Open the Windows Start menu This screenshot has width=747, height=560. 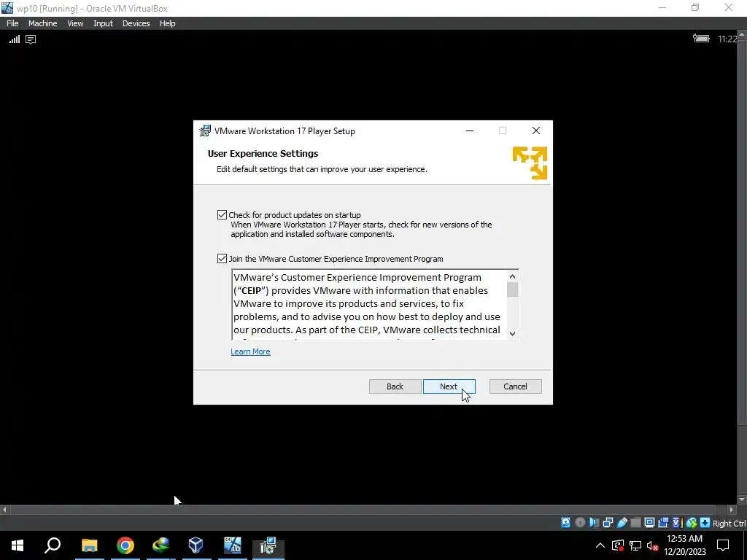click(x=18, y=545)
